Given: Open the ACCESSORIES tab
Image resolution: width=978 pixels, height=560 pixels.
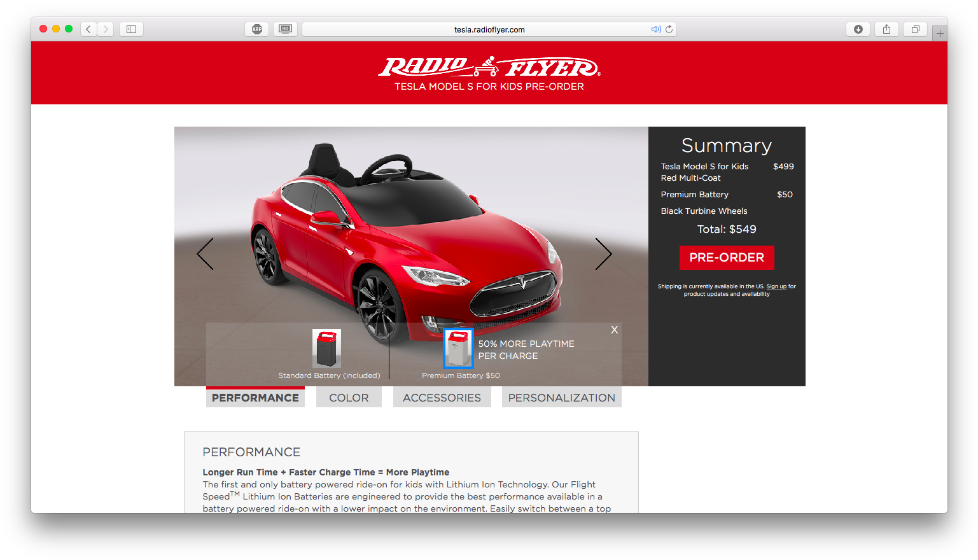Looking at the screenshot, I should pyautogui.click(x=442, y=398).
